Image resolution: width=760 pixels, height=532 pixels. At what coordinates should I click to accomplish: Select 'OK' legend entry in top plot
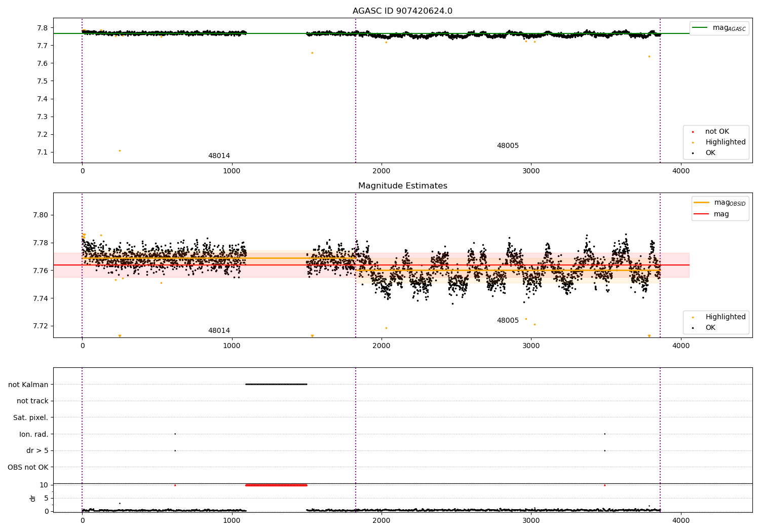coord(710,153)
